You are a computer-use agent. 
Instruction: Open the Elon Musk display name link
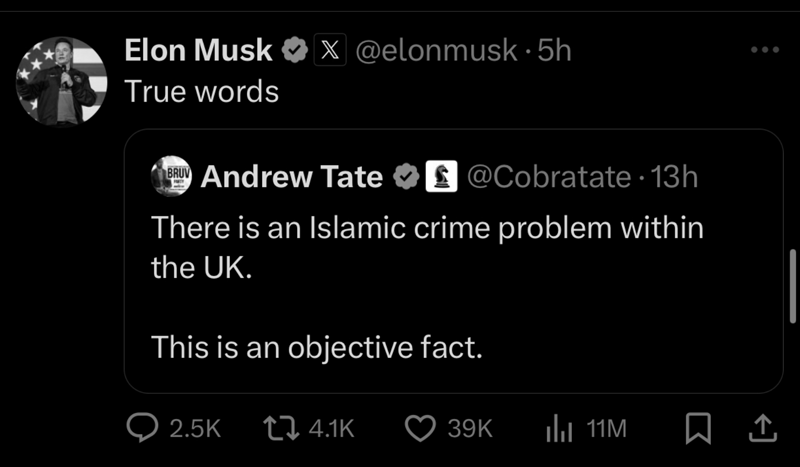coord(199,50)
